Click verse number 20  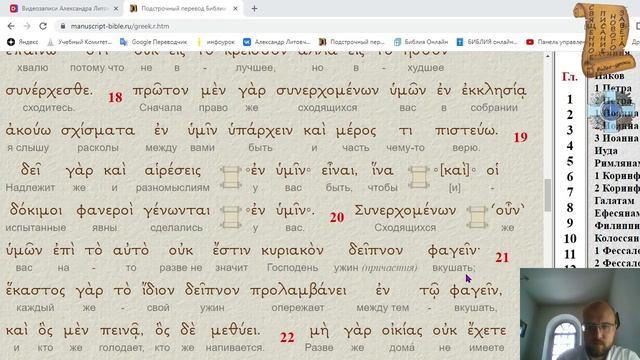(x=337, y=218)
